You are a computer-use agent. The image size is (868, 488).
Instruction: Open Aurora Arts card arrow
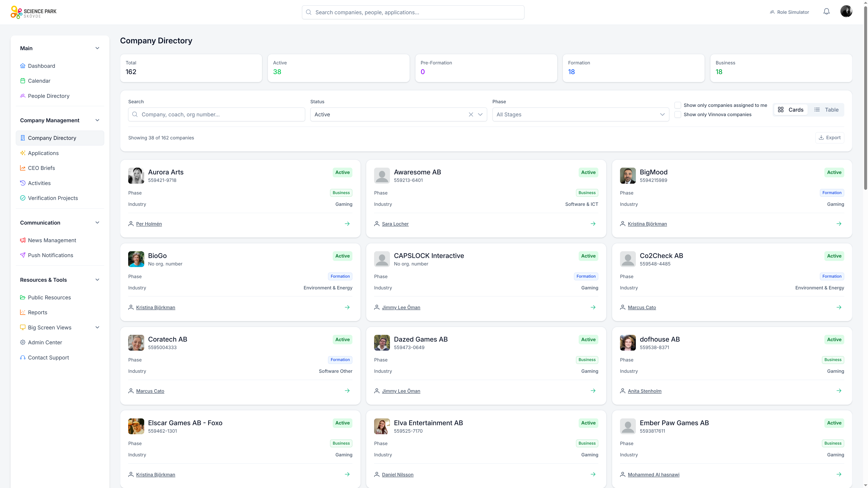coord(347,224)
